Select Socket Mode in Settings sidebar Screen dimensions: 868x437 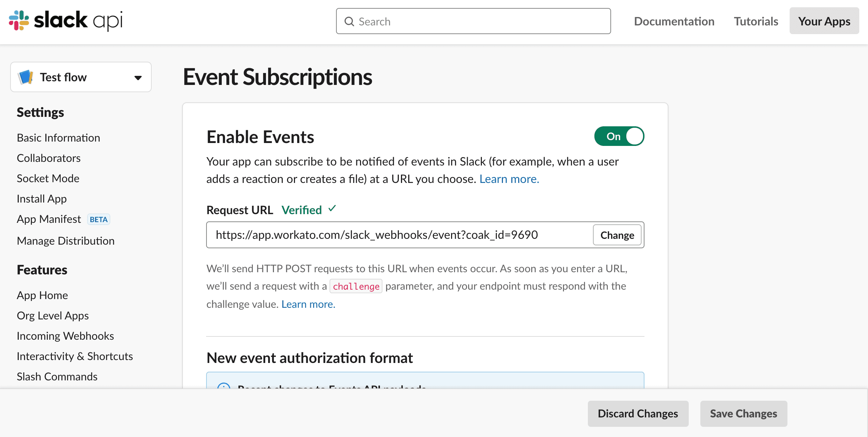pyautogui.click(x=48, y=178)
